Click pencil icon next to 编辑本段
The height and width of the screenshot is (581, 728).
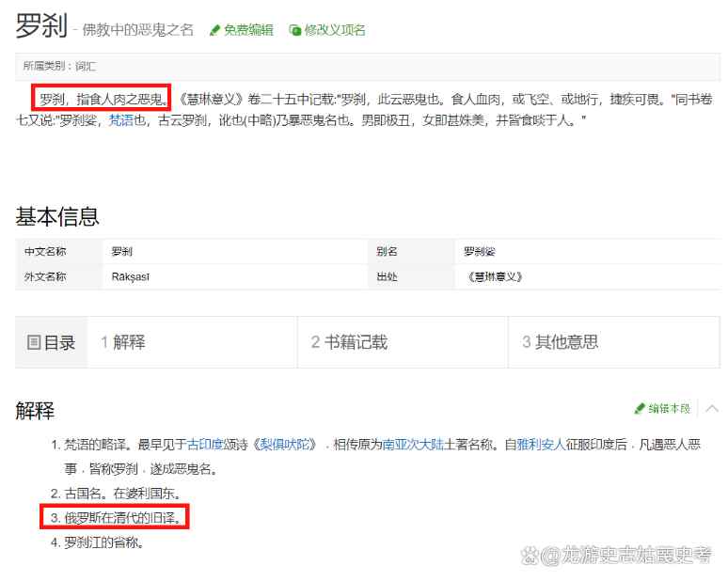click(x=640, y=408)
